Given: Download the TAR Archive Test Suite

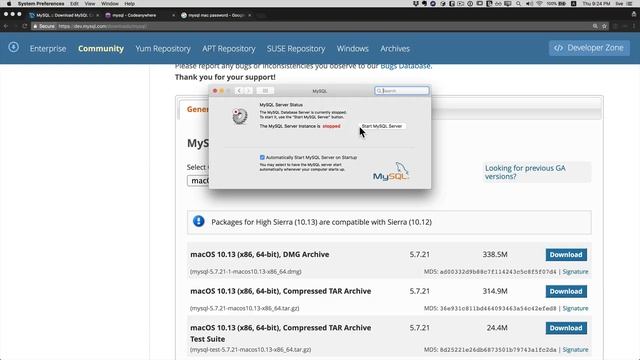Looking at the screenshot, I should click(x=566, y=328).
